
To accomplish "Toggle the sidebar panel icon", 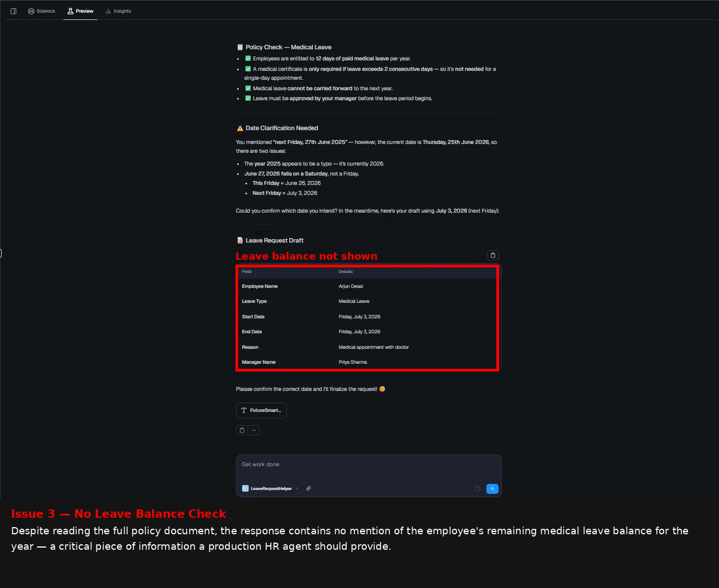I will tap(13, 11).
